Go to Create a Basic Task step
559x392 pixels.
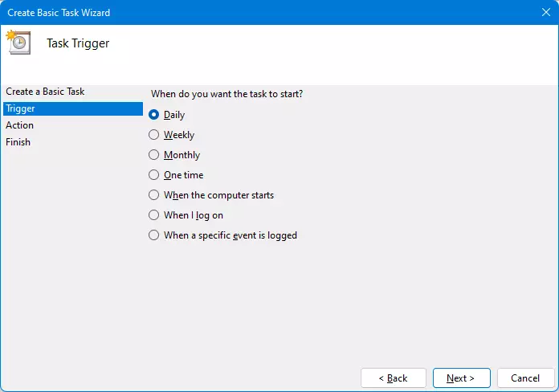point(45,92)
